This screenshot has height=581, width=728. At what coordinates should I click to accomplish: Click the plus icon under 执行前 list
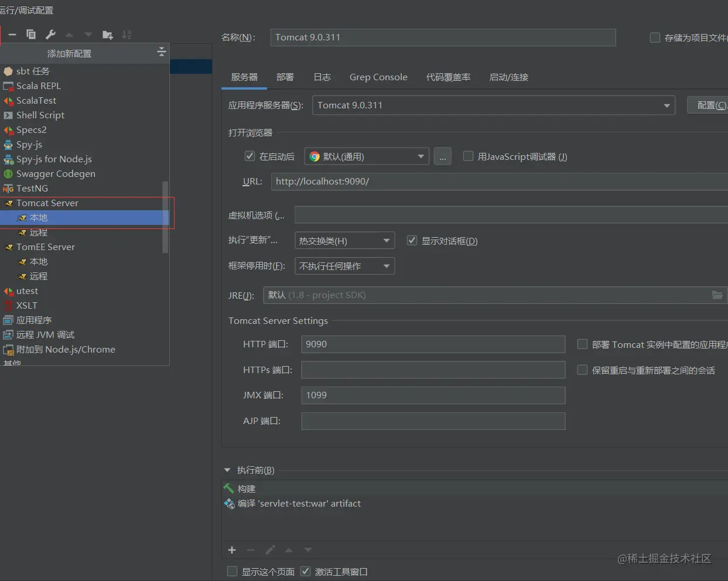coord(232,550)
